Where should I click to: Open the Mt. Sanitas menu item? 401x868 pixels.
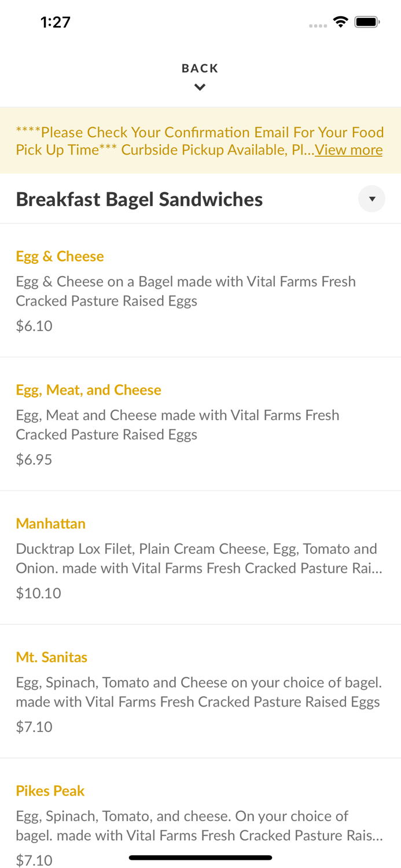pyautogui.click(x=51, y=657)
